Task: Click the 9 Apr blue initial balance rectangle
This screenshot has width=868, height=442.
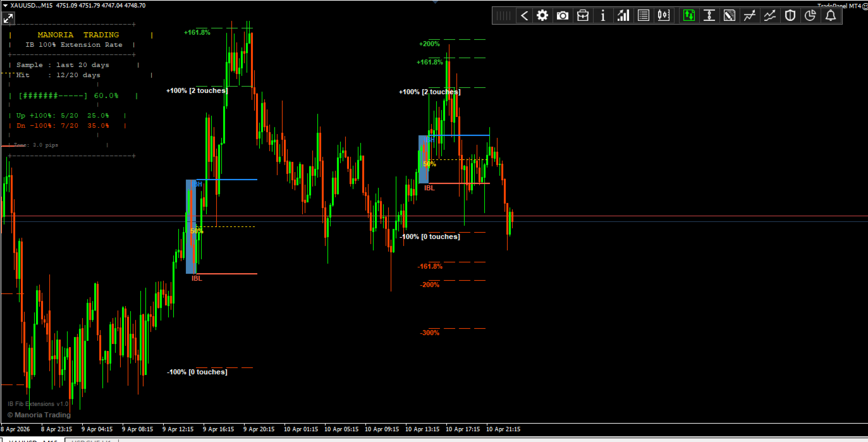Action: click(190, 226)
